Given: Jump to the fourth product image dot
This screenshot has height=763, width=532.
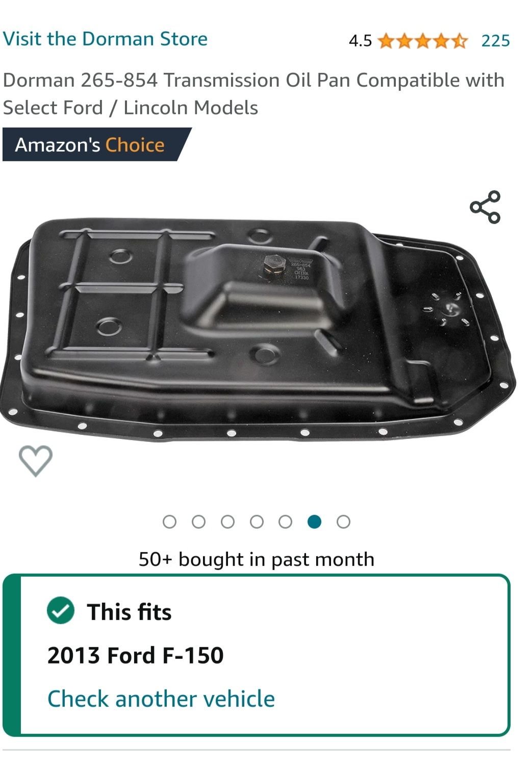Looking at the screenshot, I should tap(257, 522).
